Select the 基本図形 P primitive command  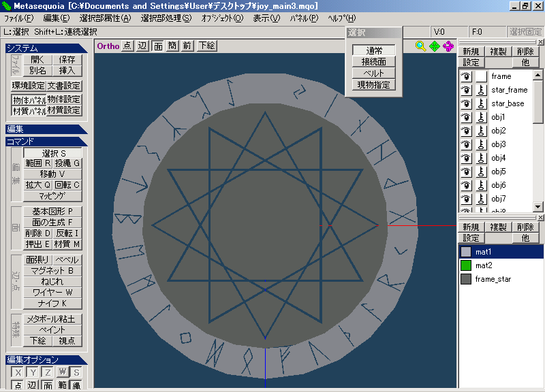pos(52,212)
